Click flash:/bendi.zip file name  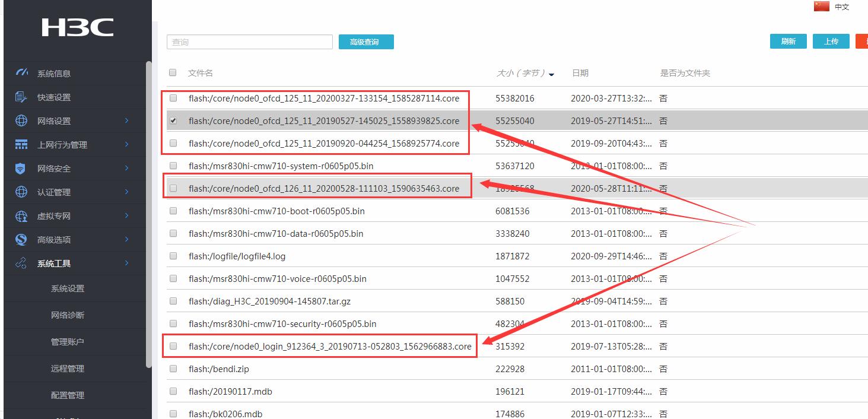click(219, 369)
